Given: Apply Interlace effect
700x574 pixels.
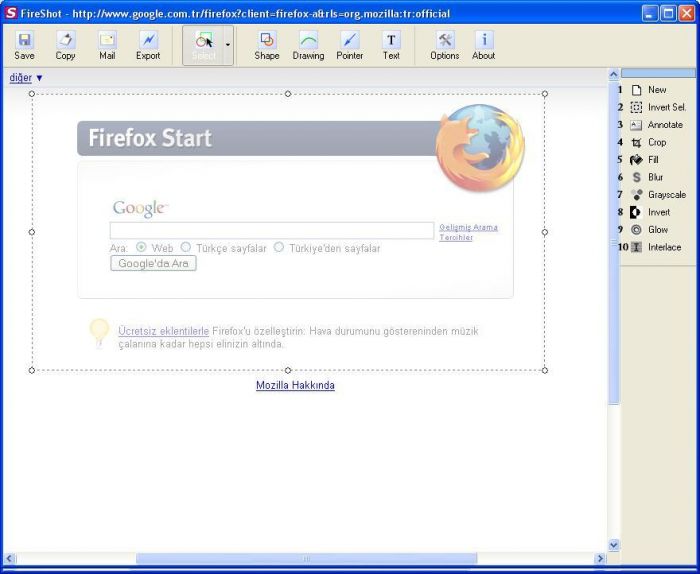Looking at the screenshot, I should [654, 247].
